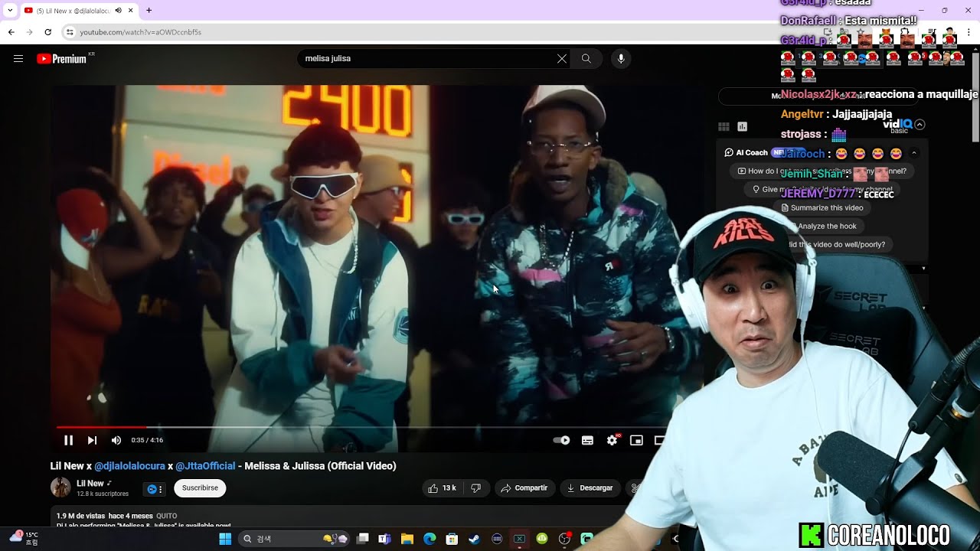Image resolution: width=980 pixels, height=551 pixels.
Task: Click the Descargar download button
Action: coord(590,487)
